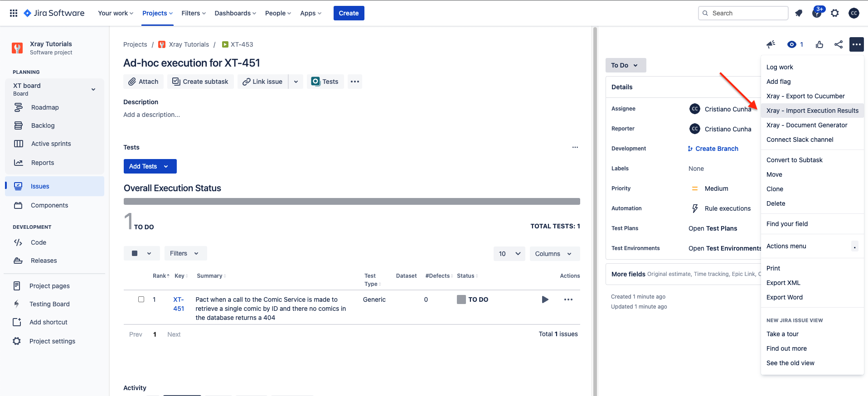Select the XT-451 row checkbox
Screen dimensions: 868x396
click(x=141, y=299)
